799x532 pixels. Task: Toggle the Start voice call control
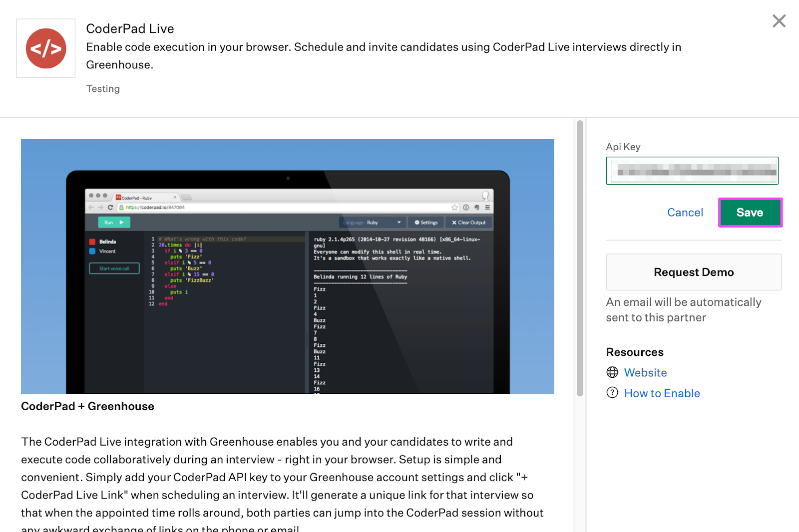(x=114, y=268)
